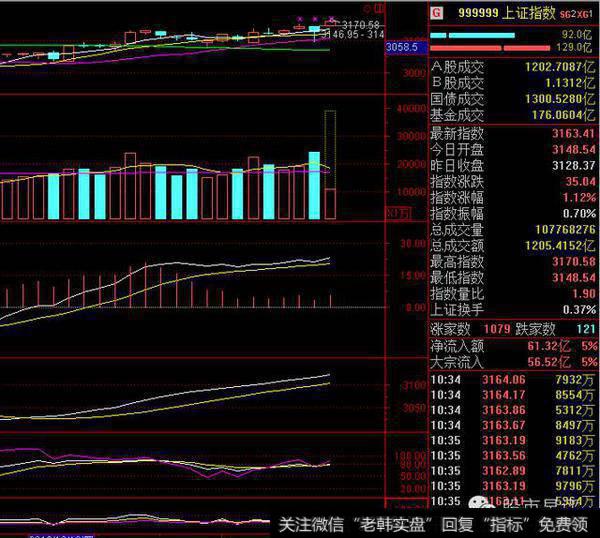Click the tall dashed yellow volume bar

coord(330,150)
